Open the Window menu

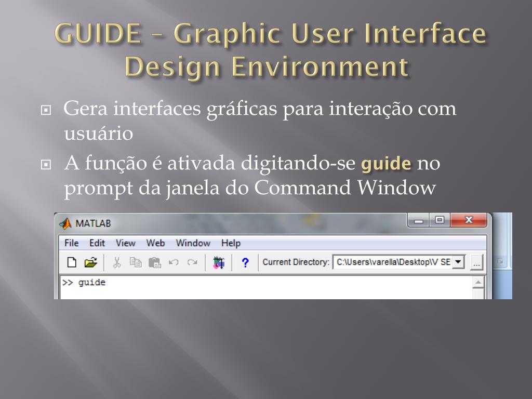click(x=193, y=243)
